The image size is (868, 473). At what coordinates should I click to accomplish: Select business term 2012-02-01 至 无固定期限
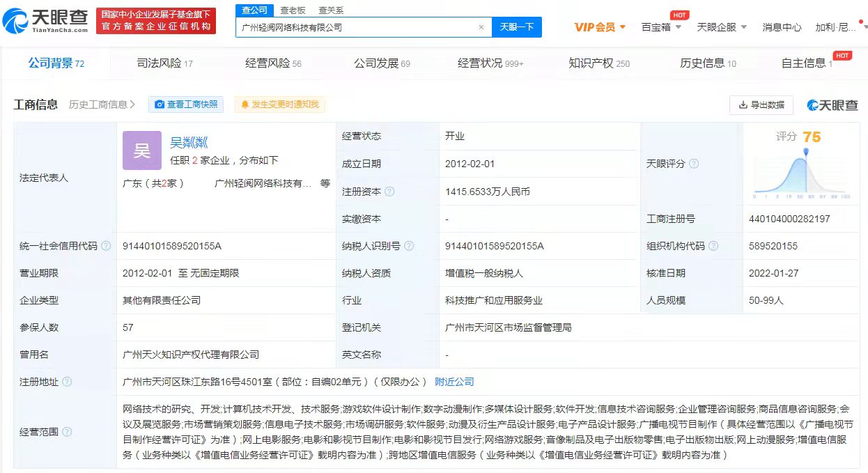coord(181,273)
